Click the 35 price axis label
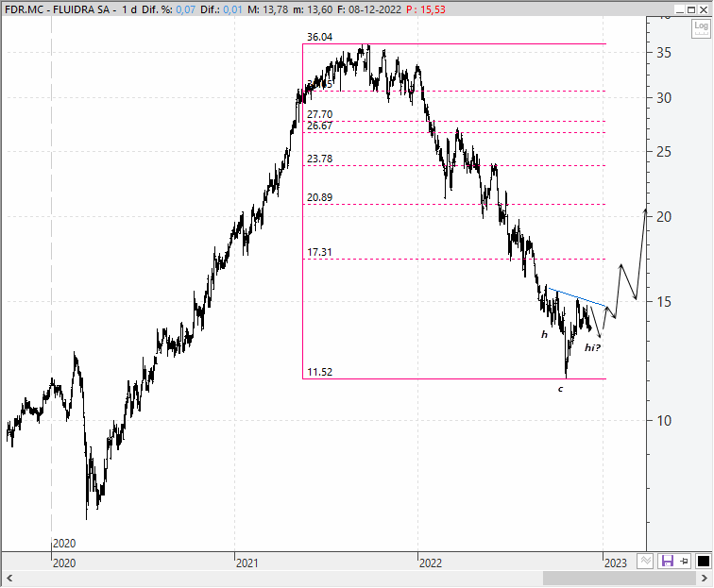 (x=664, y=53)
